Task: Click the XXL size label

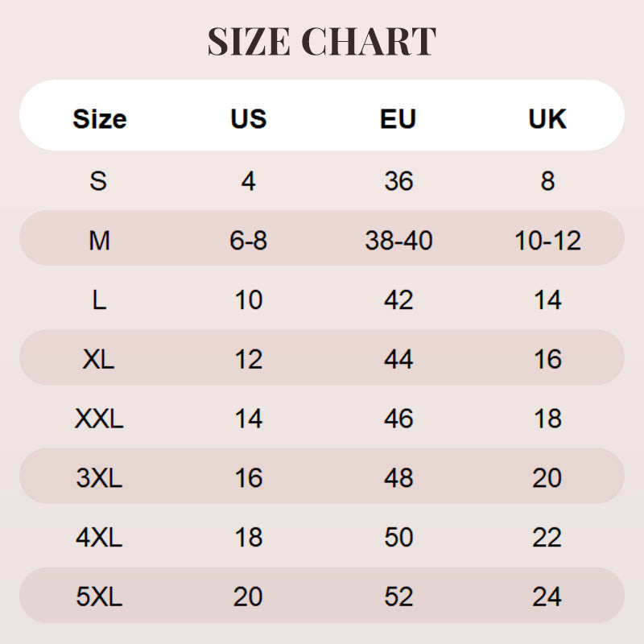Action: 98,419
